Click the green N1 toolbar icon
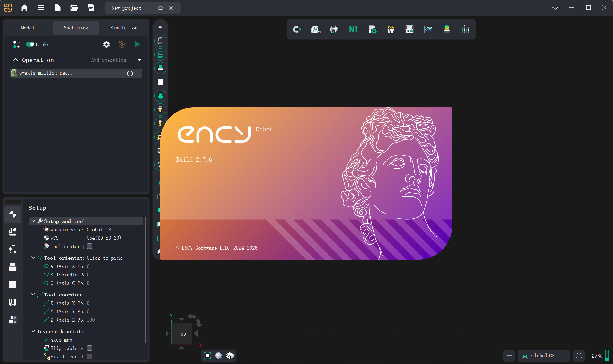613x364 pixels. point(353,29)
